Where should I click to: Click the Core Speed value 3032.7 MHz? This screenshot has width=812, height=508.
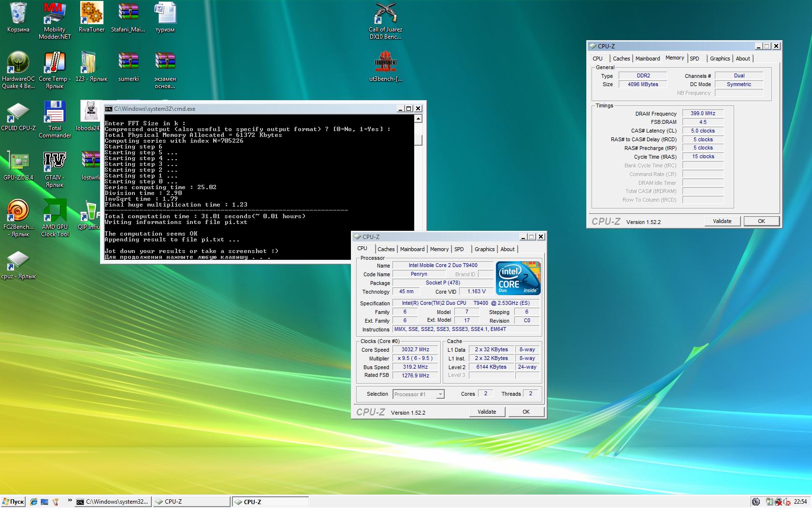[415, 349]
